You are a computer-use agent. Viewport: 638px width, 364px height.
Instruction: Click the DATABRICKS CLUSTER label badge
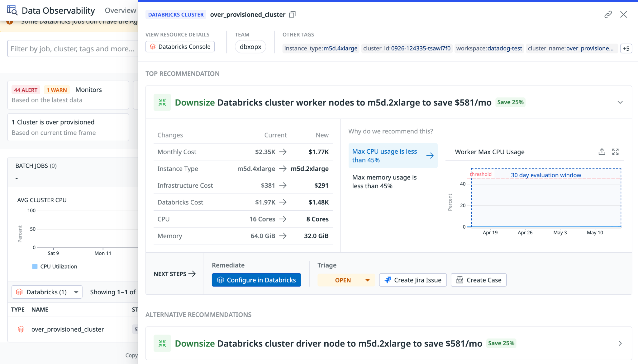176,15
